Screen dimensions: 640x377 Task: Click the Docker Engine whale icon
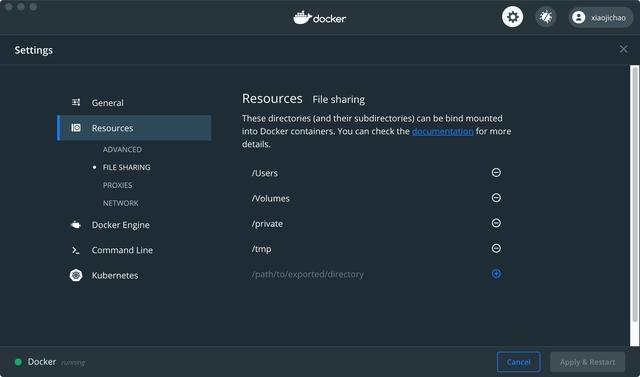pos(76,225)
